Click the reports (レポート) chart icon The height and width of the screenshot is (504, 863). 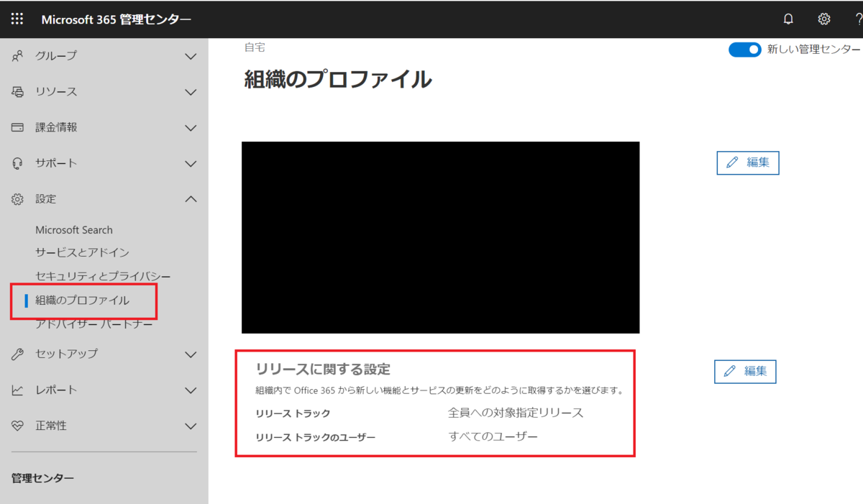(18, 390)
